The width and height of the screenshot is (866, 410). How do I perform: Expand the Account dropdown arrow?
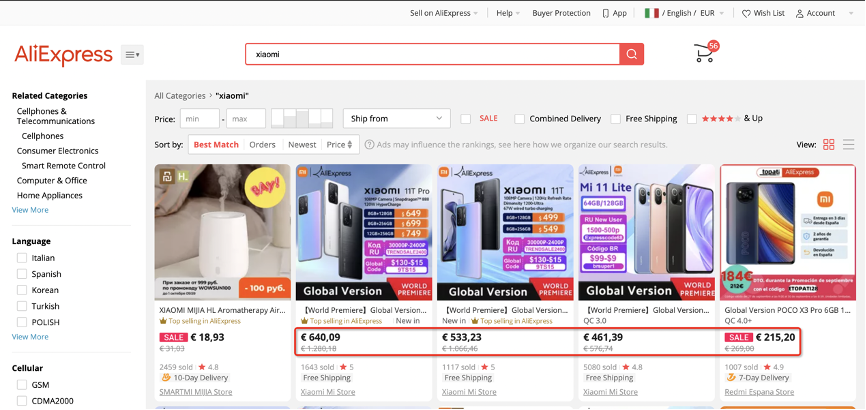(851, 13)
